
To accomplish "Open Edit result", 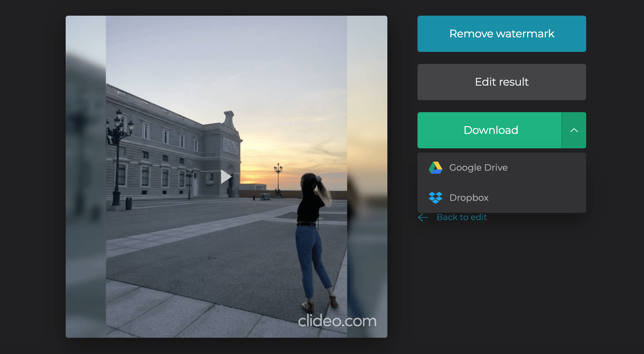I will point(502,82).
